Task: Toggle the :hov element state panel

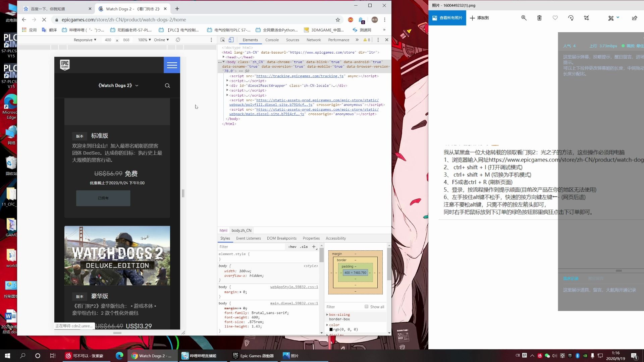Action: tap(292, 247)
